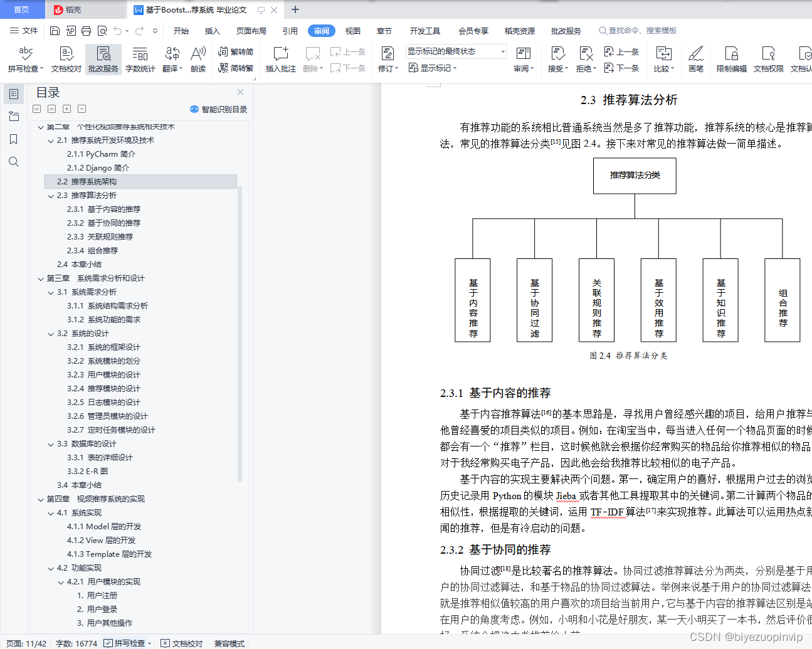Click the minus box in outline toolbar
The image size is (812, 649).
(x=82, y=109)
